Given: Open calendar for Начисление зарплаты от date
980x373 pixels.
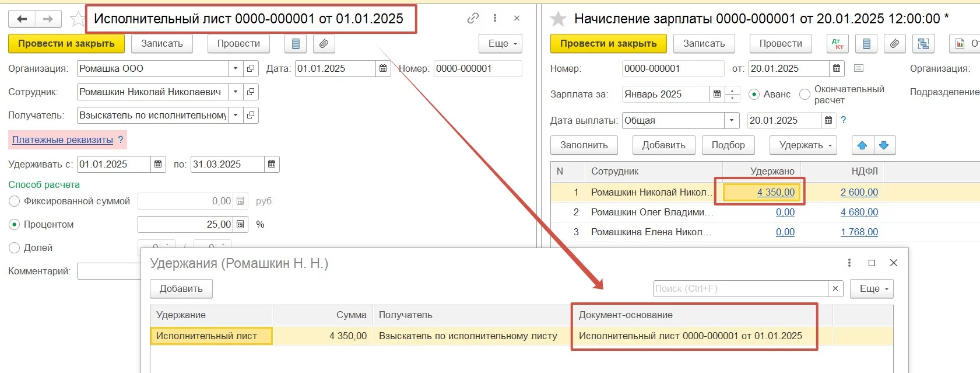Looking at the screenshot, I should pyautogui.click(x=837, y=68).
